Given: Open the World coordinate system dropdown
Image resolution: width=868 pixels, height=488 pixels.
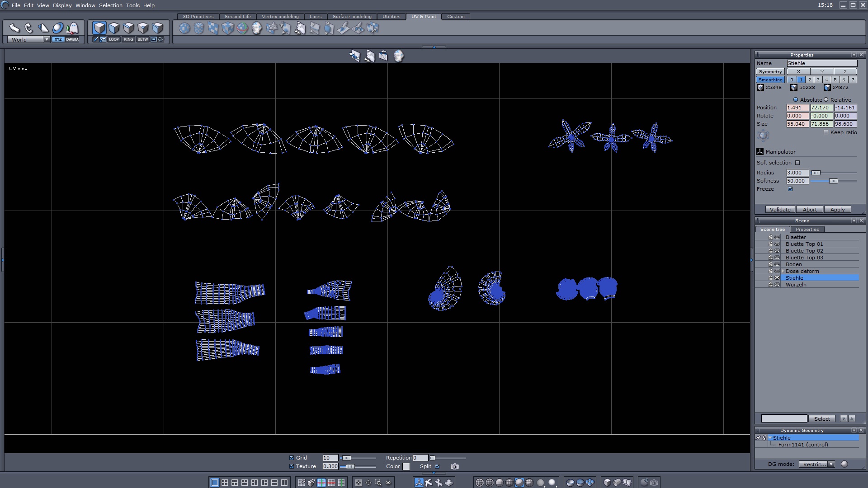Looking at the screenshot, I should click(47, 40).
